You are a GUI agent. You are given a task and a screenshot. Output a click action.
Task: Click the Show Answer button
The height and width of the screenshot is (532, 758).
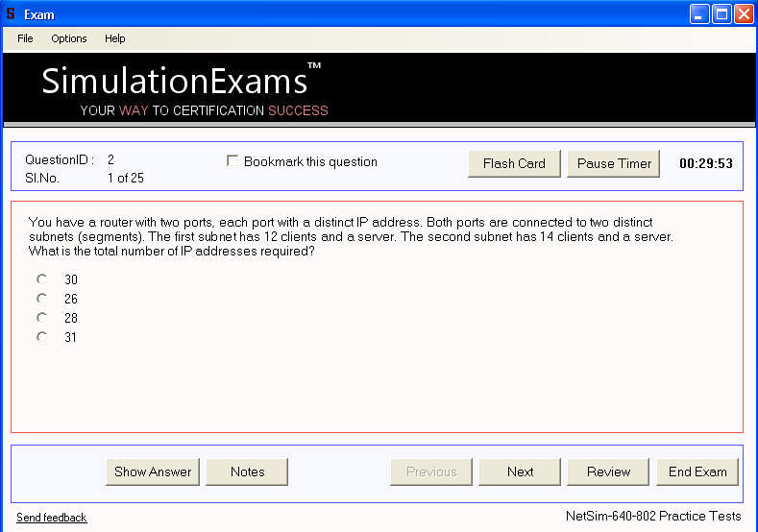click(153, 472)
